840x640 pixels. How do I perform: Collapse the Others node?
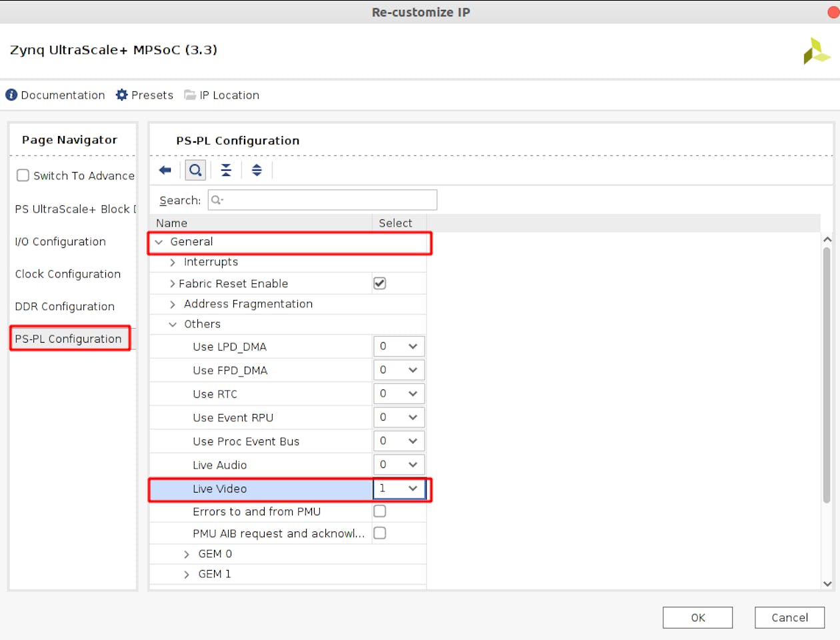pyautogui.click(x=173, y=325)
